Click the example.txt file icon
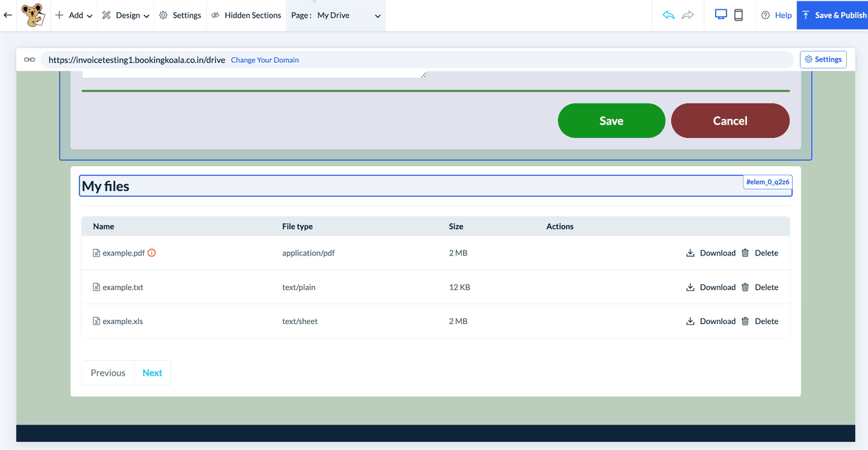The height and width of the screenshot is (450, 868). (x=97, y=287)
